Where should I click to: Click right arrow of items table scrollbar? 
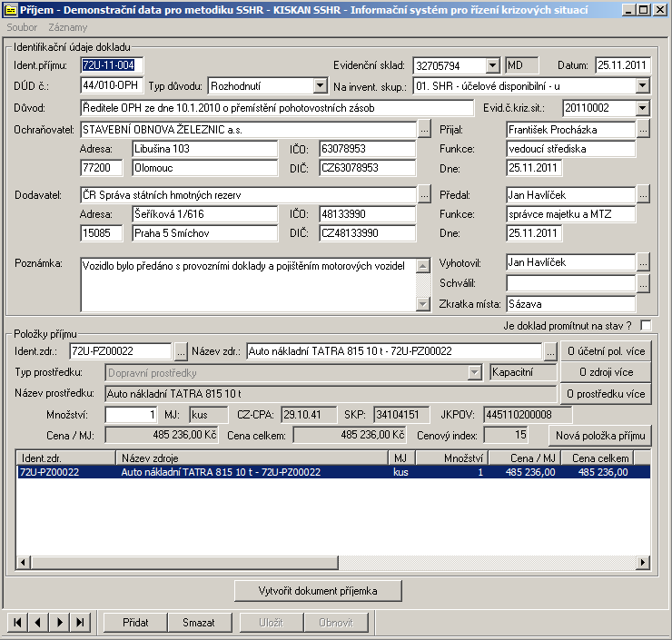pyautogui.click(x=642, y=562)
